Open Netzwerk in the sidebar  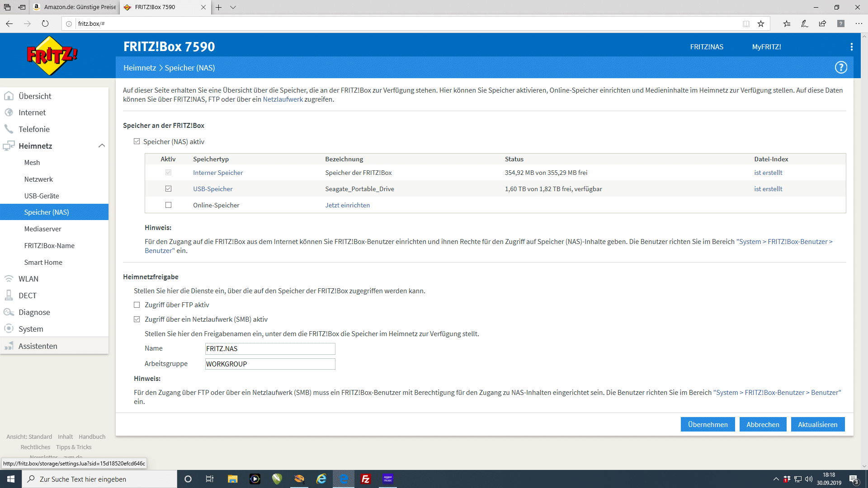(x=38, y=179)
